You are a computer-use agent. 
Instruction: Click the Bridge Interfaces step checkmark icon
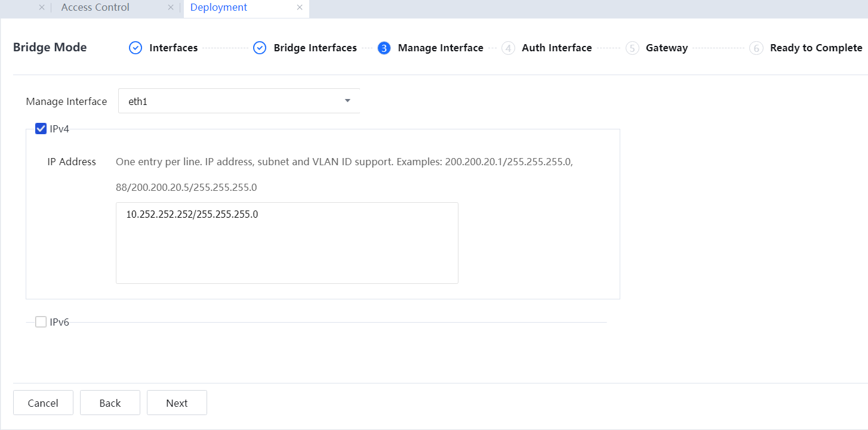[x=260, y=48]
